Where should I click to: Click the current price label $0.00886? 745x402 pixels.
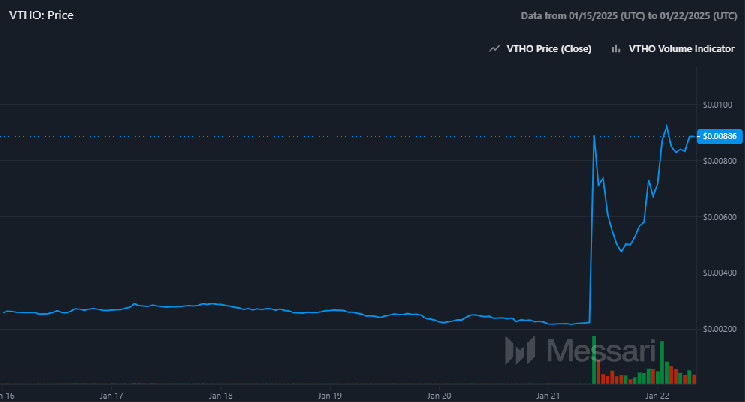tap(719, 136)
